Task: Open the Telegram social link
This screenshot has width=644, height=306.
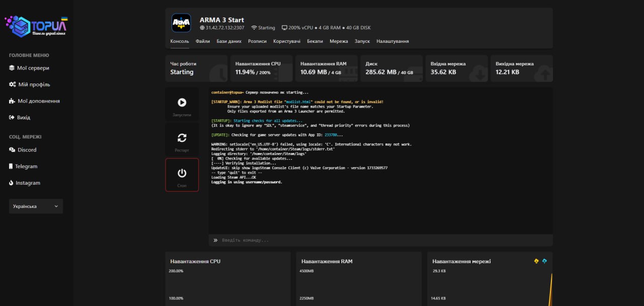Action: (x=26, y=167)
